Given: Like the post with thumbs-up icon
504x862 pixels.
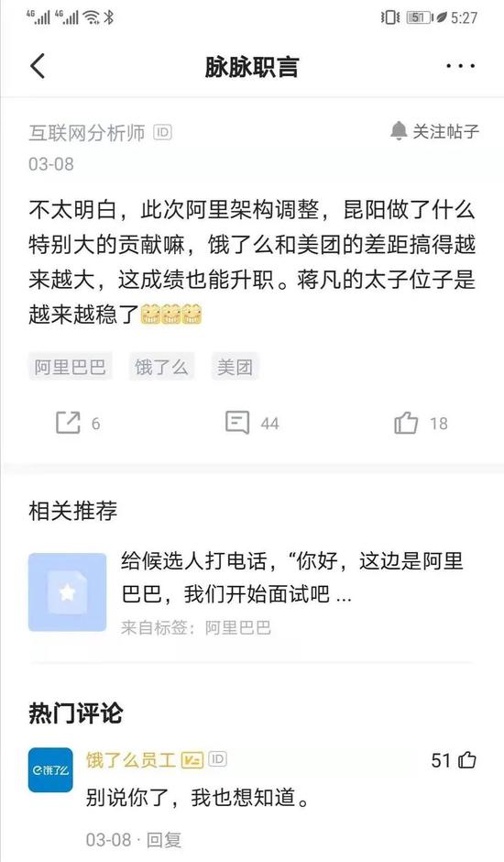Looking at the screenshot, I should point(406,424).
